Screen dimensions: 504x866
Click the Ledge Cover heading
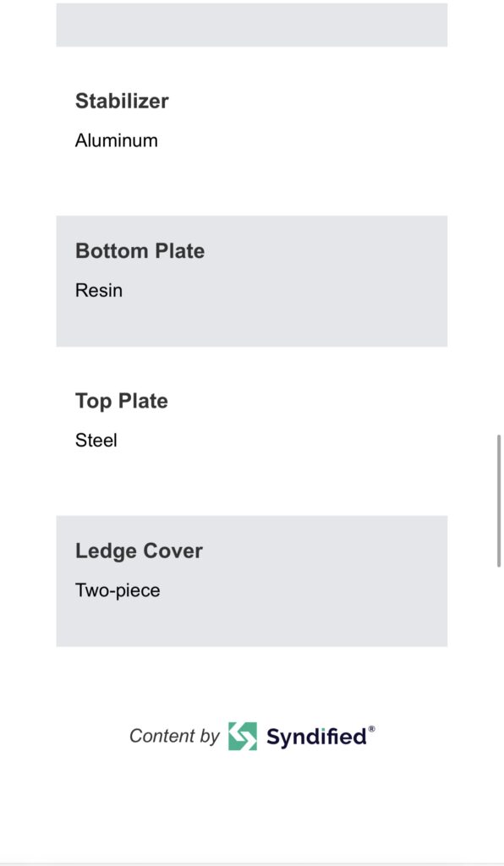140,551
